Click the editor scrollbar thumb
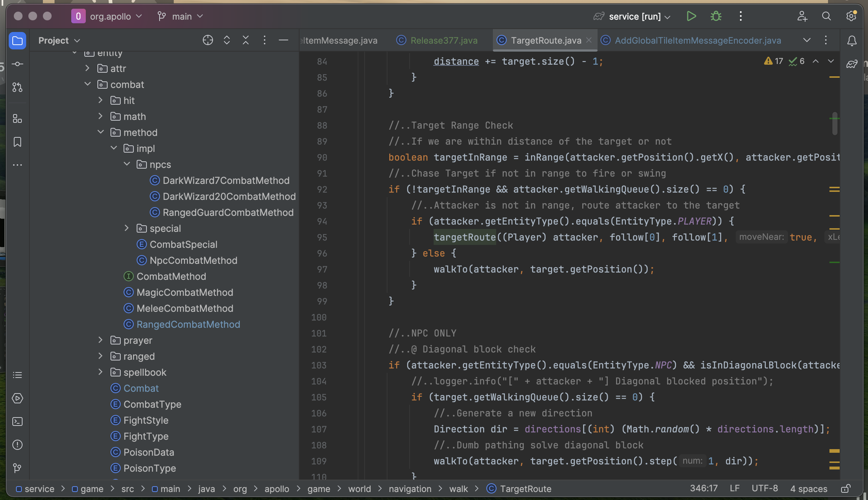The image size is (868, 500). (835, 124)
